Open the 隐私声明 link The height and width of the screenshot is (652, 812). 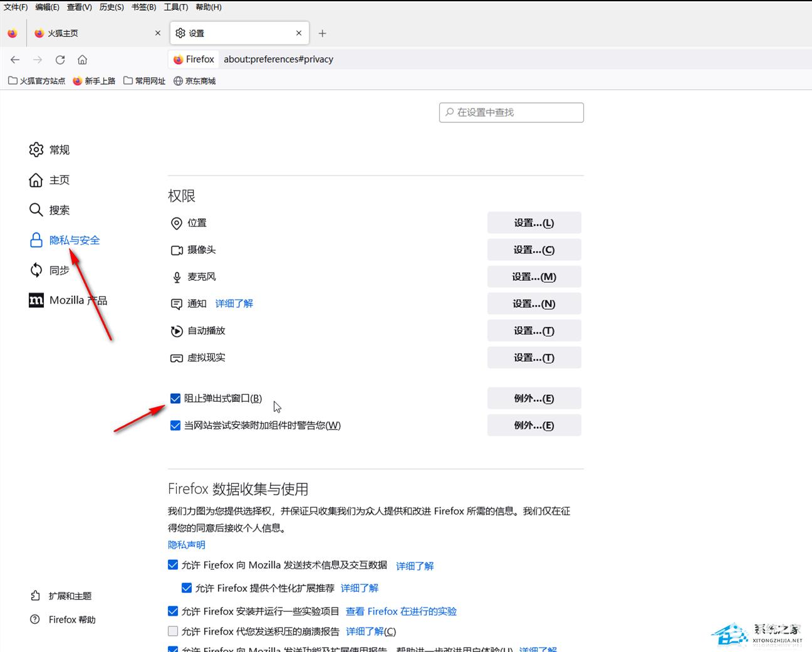(187, 545)
